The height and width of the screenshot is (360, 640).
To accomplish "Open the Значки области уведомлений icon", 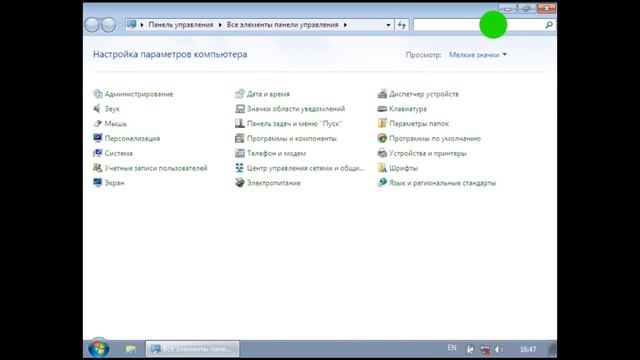I will coord(240,109).
